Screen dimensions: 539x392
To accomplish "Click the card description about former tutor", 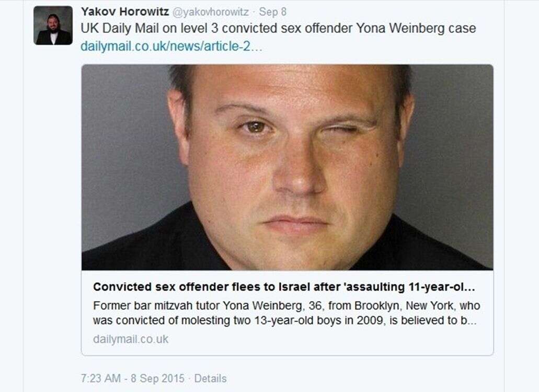I will pyautogui.click(x=286, y=313).
